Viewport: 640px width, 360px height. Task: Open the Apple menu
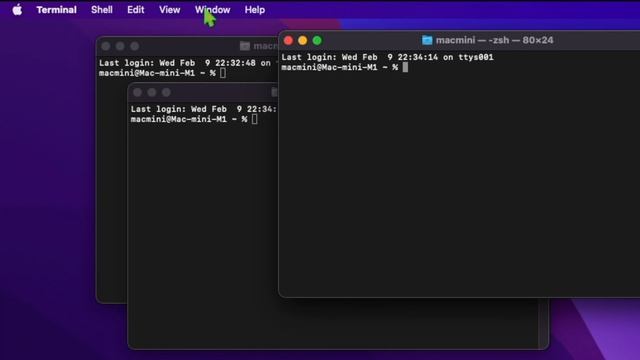pyautogui.click(x=17, y=10)
